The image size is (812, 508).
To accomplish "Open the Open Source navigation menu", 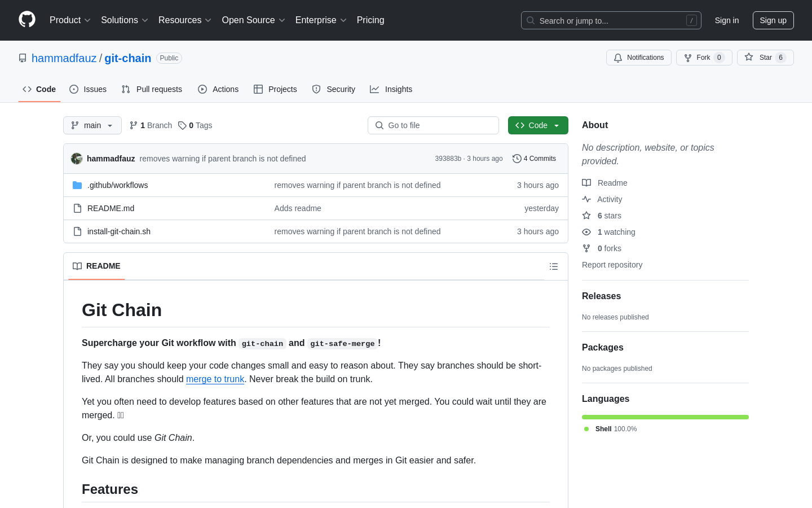I will [253, 20].
